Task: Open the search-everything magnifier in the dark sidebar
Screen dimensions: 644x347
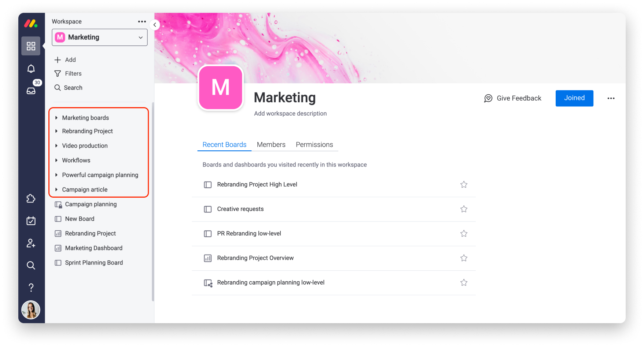Action: tap(31, 265)
